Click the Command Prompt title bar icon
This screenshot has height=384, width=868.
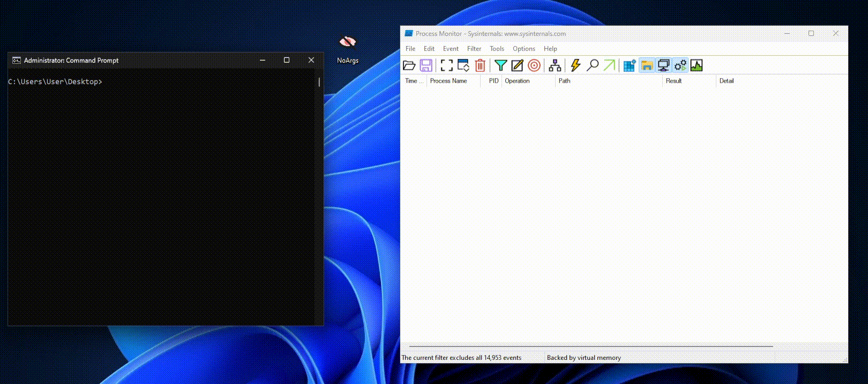click(x=17, y=60)
